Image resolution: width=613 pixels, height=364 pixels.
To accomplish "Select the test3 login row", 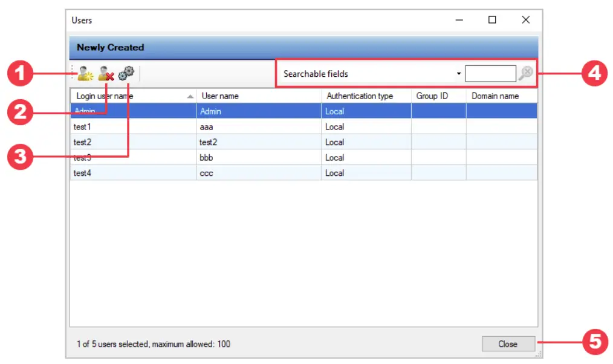I will click(303, 158).
